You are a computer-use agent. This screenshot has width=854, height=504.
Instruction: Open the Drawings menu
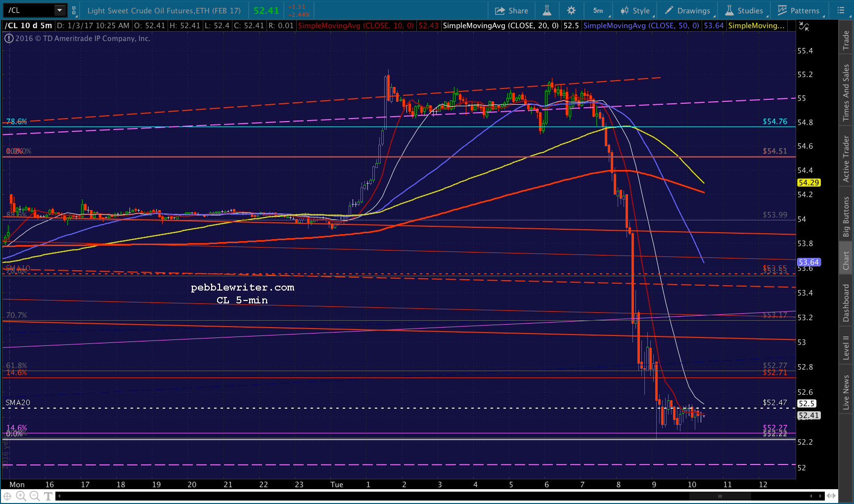pos(687,10)
